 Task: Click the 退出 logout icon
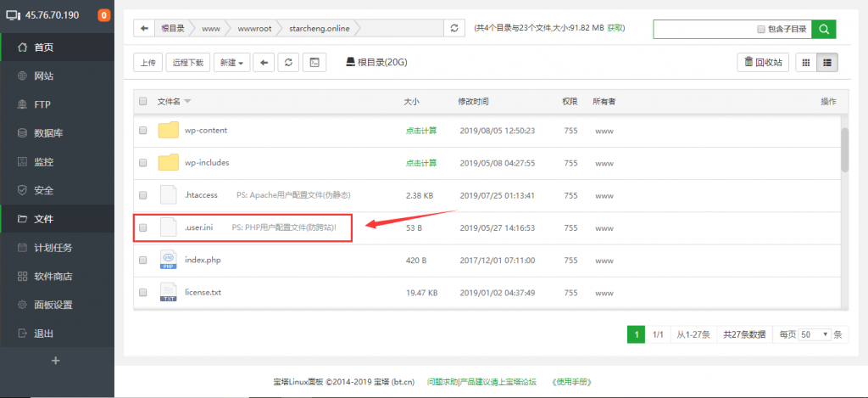tap(22, 334)
